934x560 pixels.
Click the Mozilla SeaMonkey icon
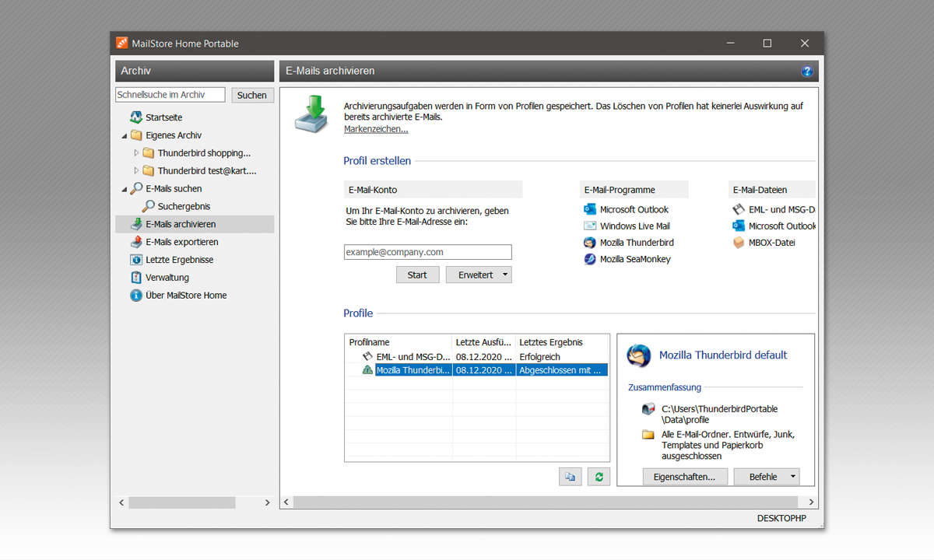pos(590,259)
